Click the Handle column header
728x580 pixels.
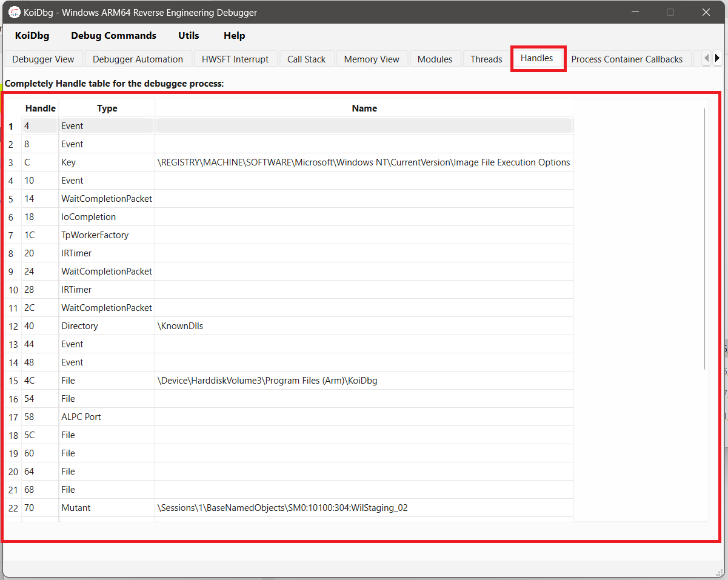click(41, 108)
